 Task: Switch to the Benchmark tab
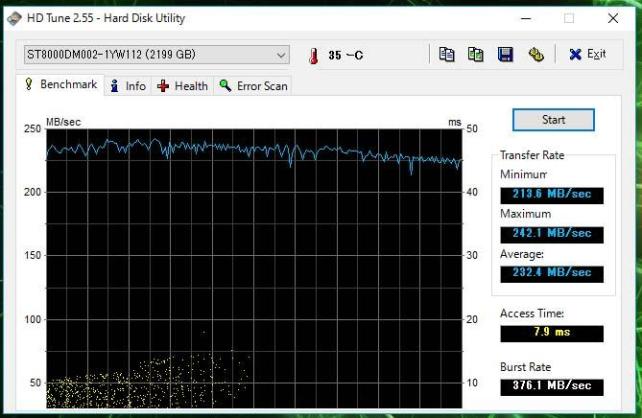point(61,84)
